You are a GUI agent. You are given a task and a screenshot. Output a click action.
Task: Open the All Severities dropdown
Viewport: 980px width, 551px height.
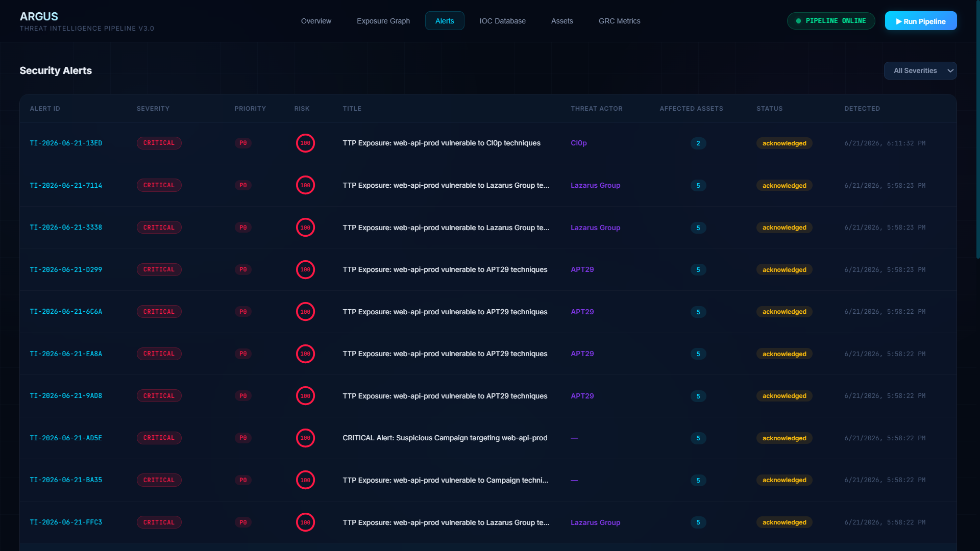click(920, 71)
